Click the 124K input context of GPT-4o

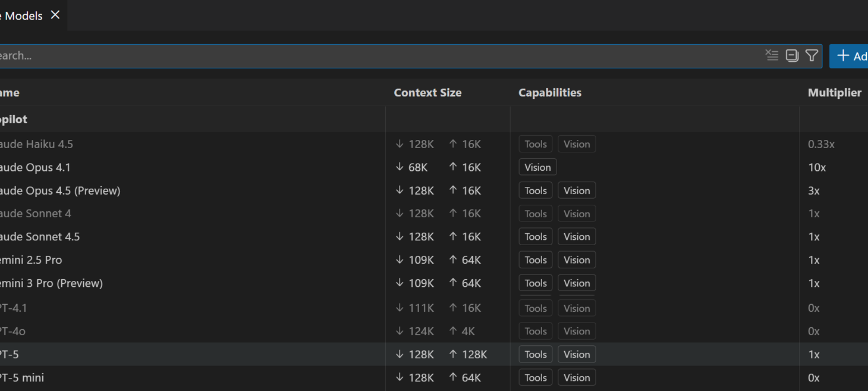tap(414, 331)
